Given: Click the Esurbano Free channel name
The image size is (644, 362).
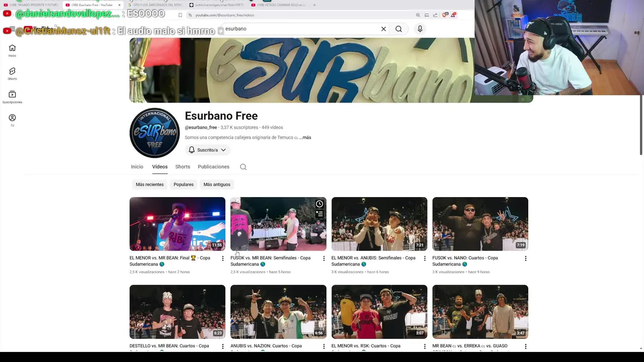Looking at the screenshot, I should coord(221,116).
